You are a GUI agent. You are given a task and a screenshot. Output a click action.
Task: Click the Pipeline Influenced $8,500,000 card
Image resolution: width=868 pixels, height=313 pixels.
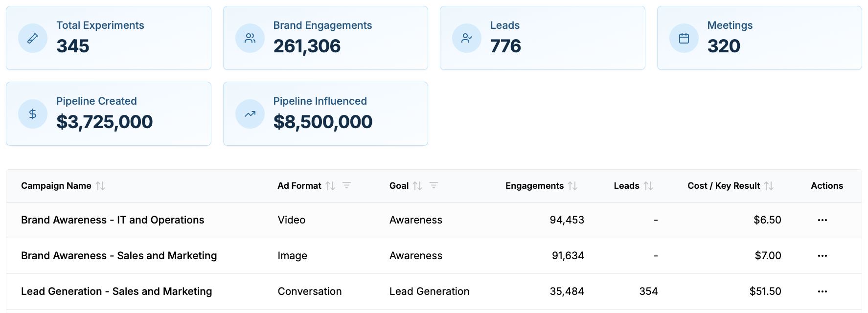click(x=325, y=113)
